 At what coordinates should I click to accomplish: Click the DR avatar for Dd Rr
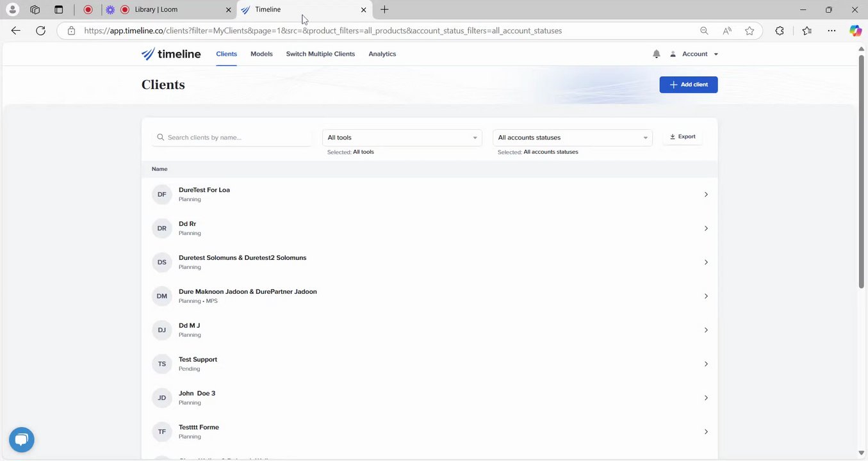162,228
